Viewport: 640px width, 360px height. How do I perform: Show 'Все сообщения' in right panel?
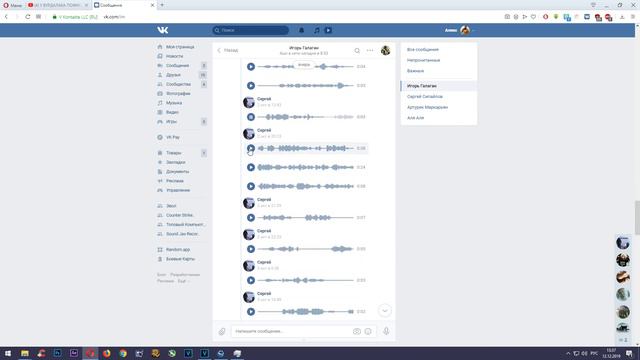[423, 50]
